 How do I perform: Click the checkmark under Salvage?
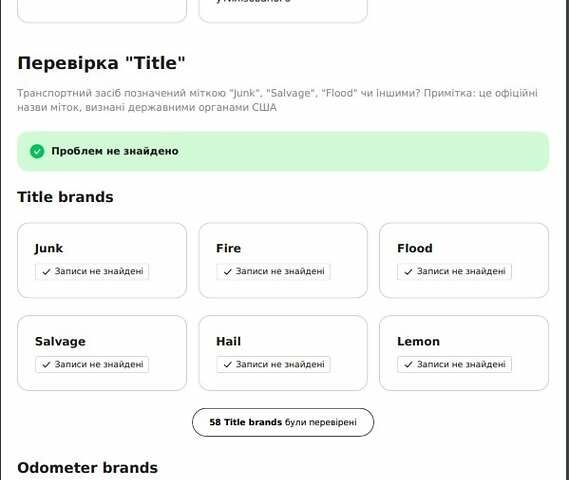[x=46, y=365]
